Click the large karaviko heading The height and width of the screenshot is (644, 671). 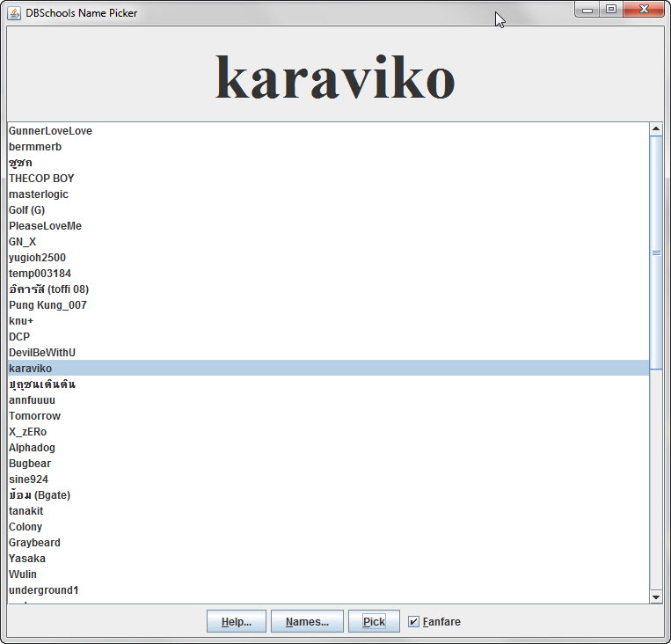click(335, 77)
